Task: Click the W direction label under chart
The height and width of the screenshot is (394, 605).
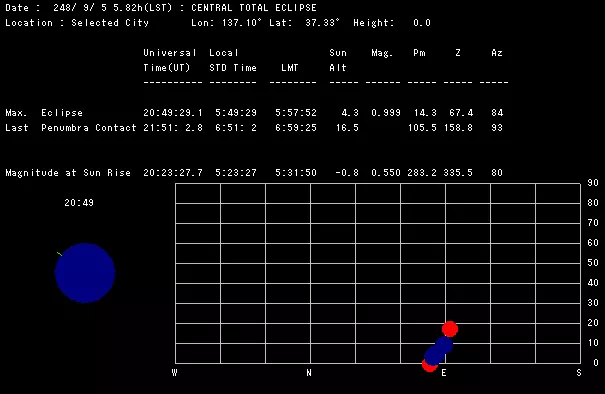Action: tap(174, 373)
